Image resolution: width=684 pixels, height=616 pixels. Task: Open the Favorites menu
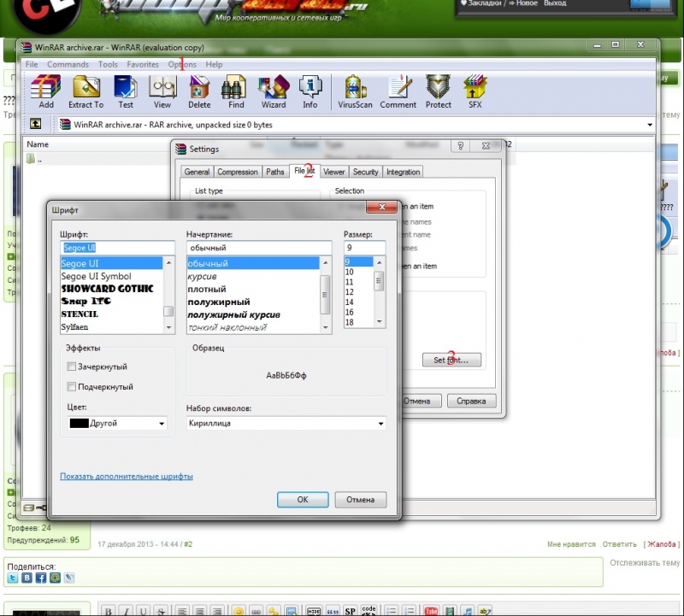143,64
